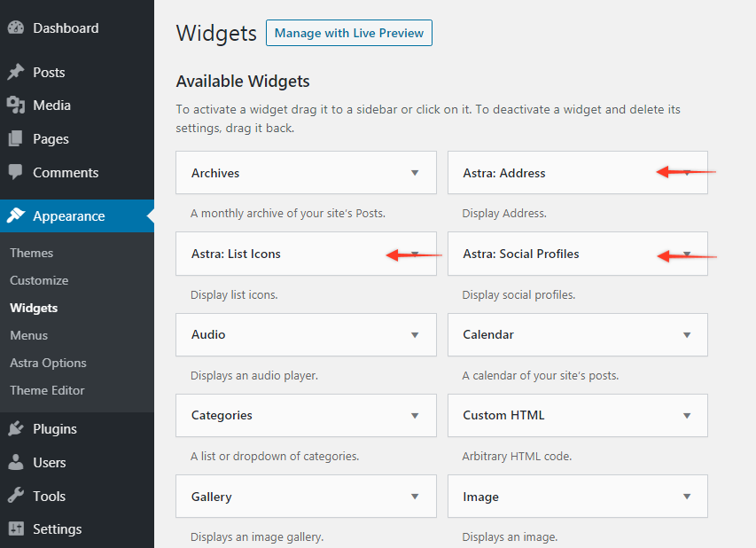This screenshot has height=548, width=756.
Task: Click Manage with Live Preview button
Action: 349,34
